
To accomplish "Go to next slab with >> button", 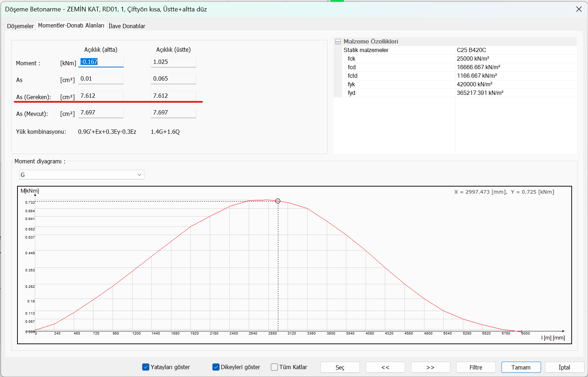I will click(430, 367).
